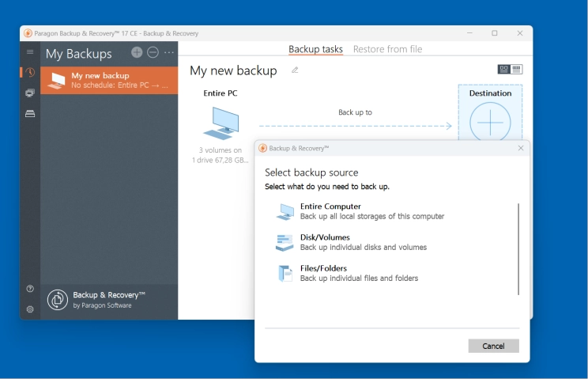This screenshot has height=379, width=588.
Task: Add a destination via plus circle
Action: [x=490, y=123]
